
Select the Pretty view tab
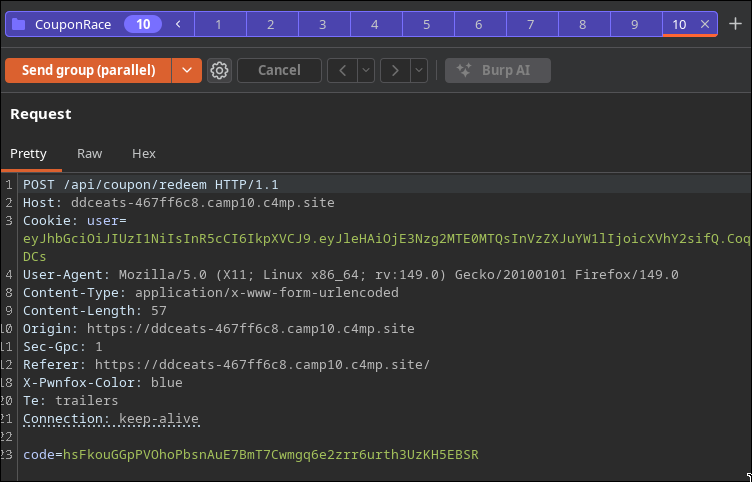pos(28,153)
